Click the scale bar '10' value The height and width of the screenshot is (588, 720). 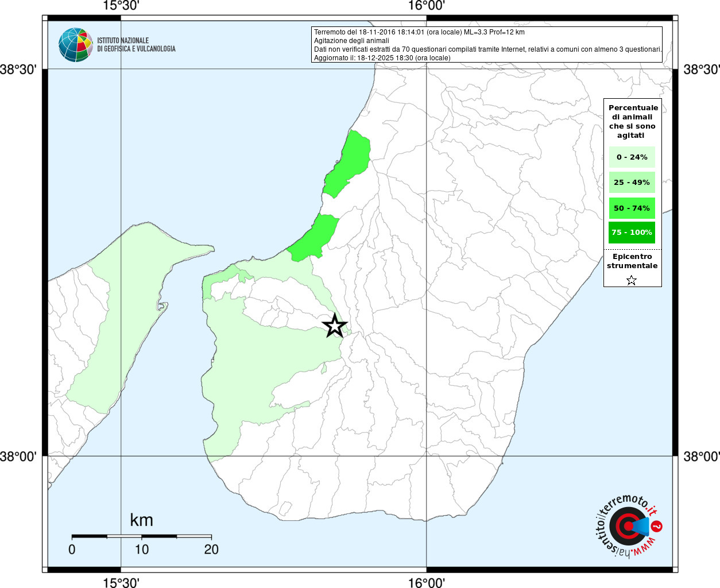[x=142, y=550]
